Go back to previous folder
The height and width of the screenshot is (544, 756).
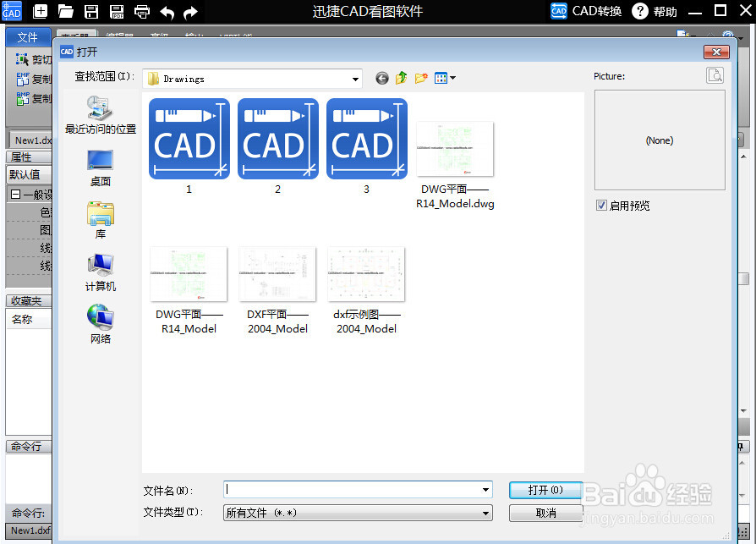pyautogui.click(x=382, y=78)
